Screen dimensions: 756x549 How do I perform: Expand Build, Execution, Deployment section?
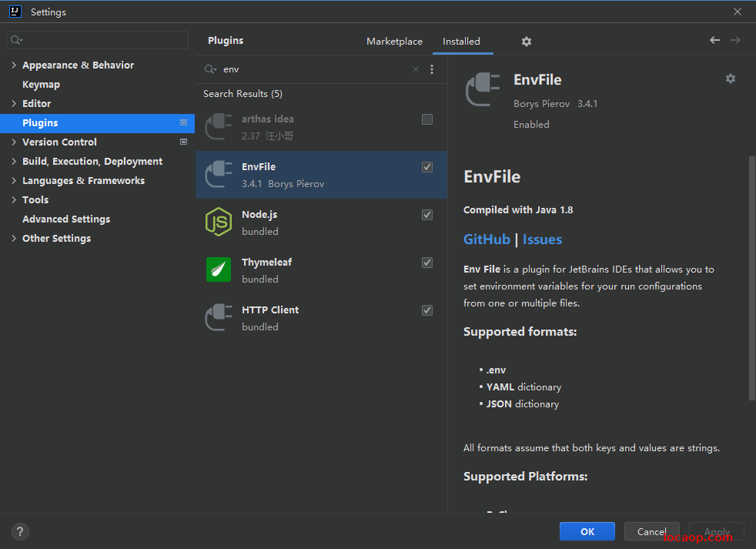[x=14, y=161]
